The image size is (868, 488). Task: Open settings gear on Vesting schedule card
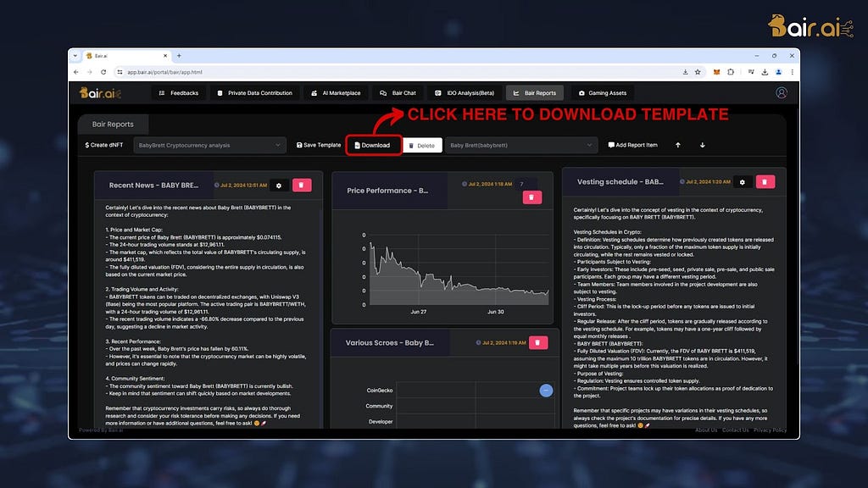click(743, 182)
